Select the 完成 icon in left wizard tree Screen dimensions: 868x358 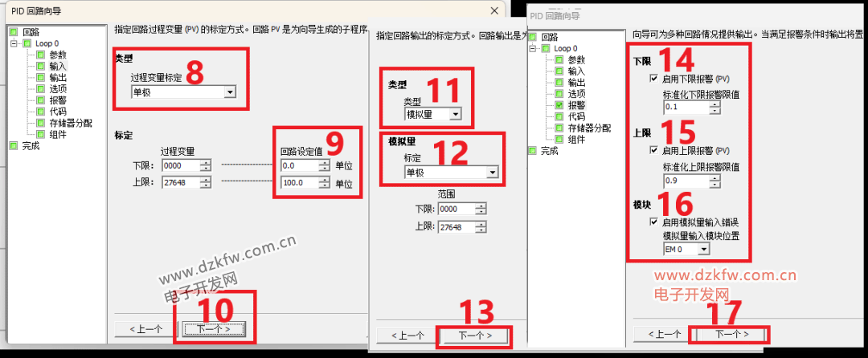(14, 146)
